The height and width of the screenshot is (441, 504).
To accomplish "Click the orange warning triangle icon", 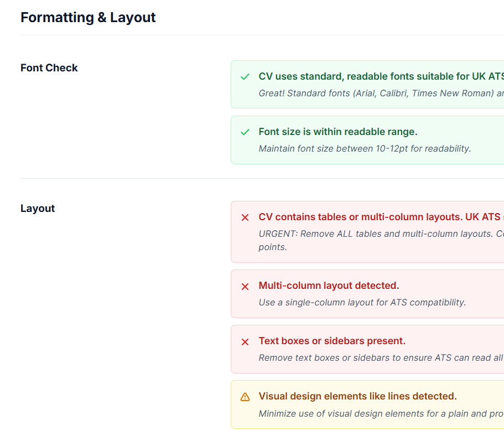I will 245,397.
